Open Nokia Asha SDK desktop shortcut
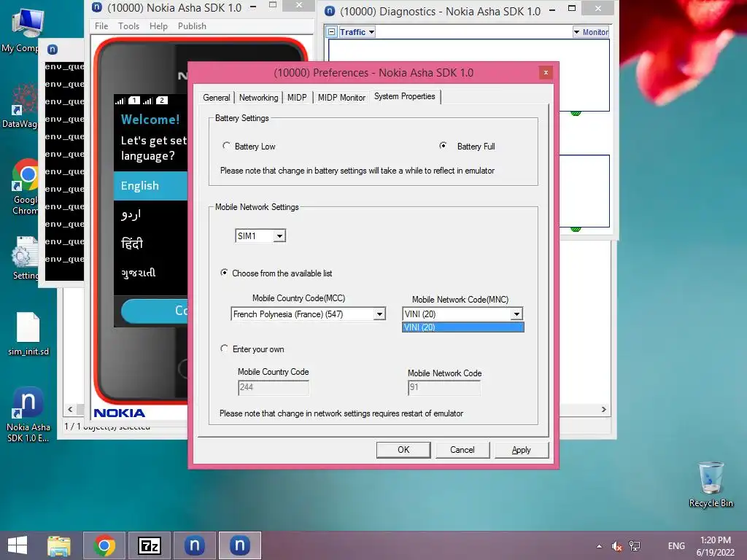This screenshot has height=560, width=747. [x=28, y=414]
